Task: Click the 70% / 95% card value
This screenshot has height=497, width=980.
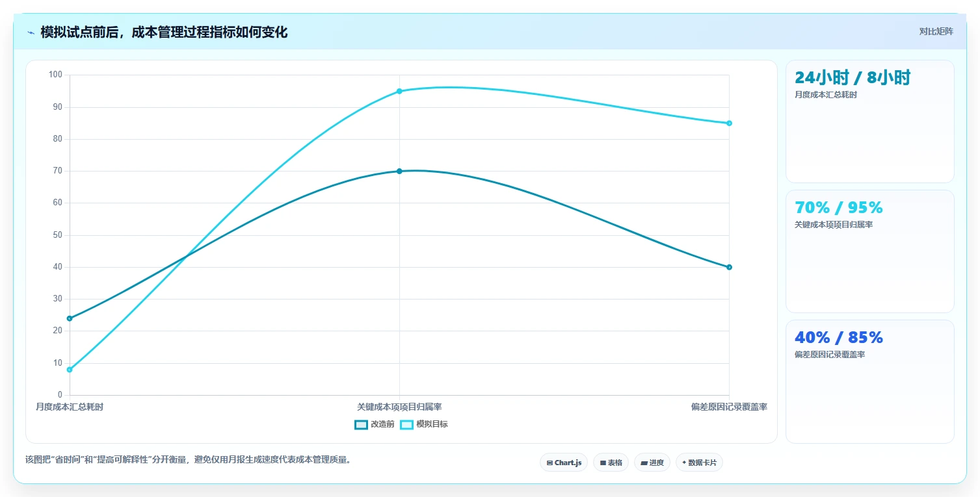Action: 839,208
